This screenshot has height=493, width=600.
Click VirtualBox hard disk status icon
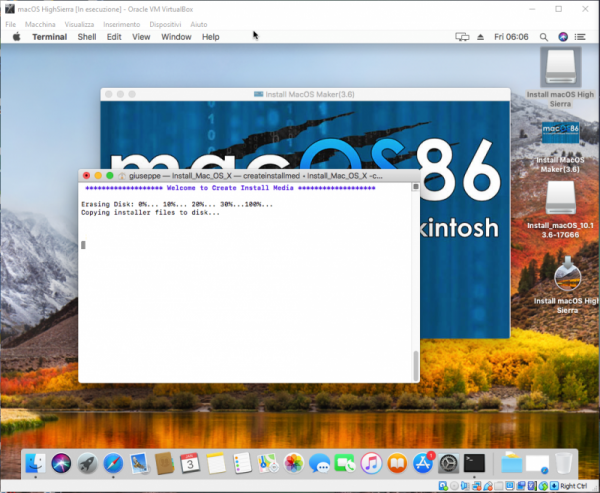(x=442, y=486)
